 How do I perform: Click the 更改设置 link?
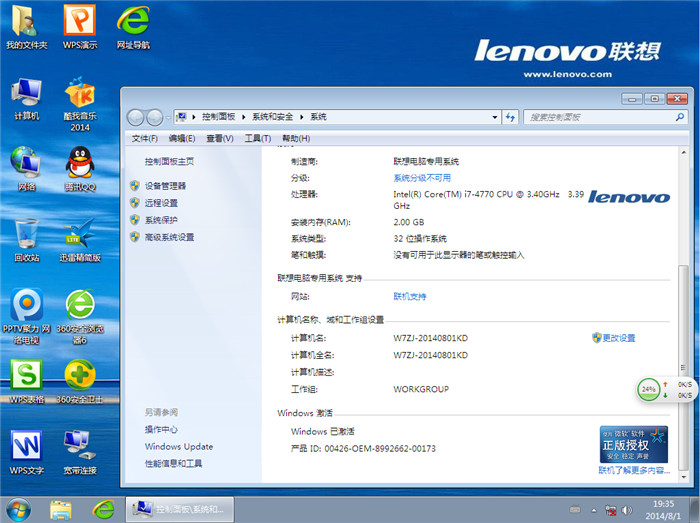coord(618,338)
